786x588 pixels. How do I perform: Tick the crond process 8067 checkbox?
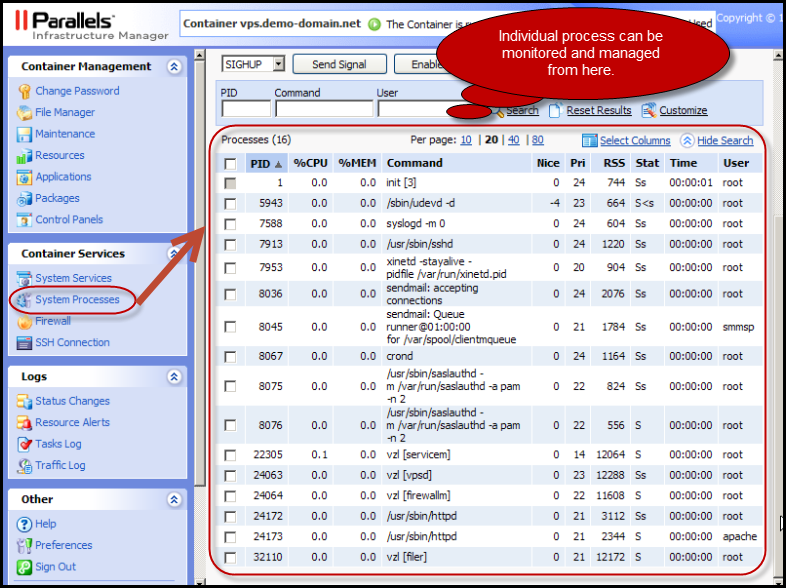click(230, 357)
